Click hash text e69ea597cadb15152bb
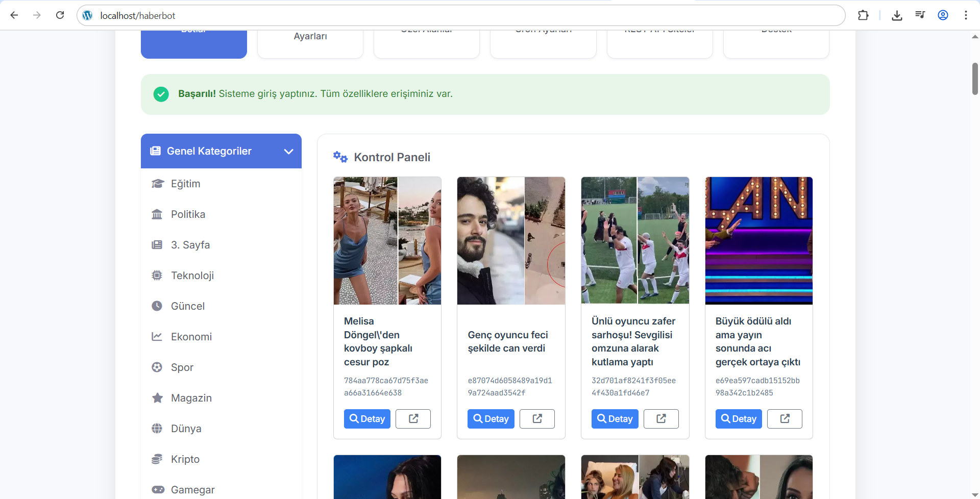 pyautogui.click(x=757, y=381)
